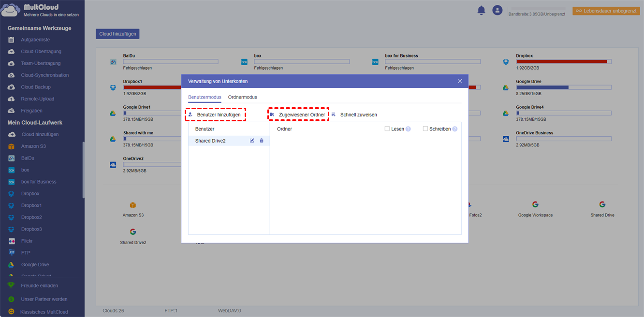This screenshot has height=317, width=644.
Task: Open Dropbox drive in sidebar
Action: [30, 193]
